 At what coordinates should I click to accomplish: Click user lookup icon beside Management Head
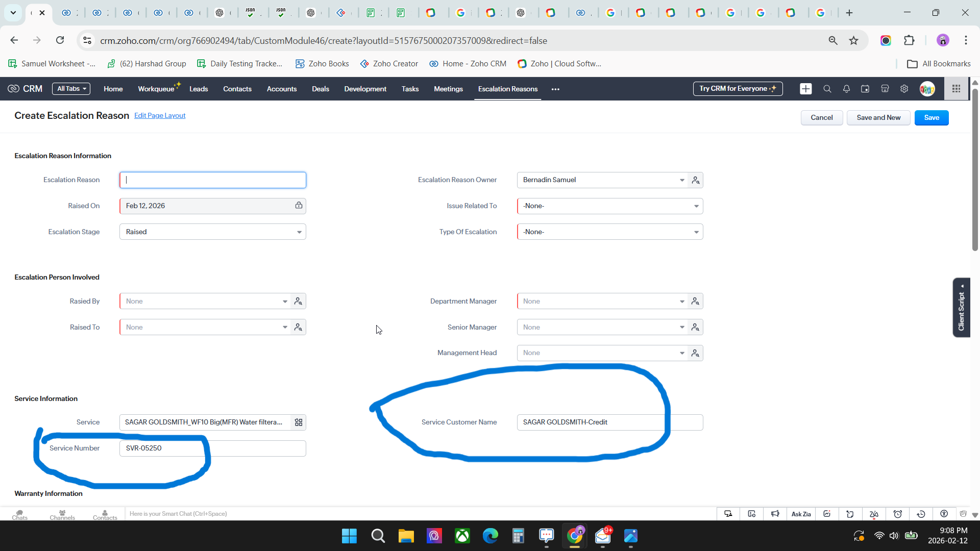coord(695,353)
